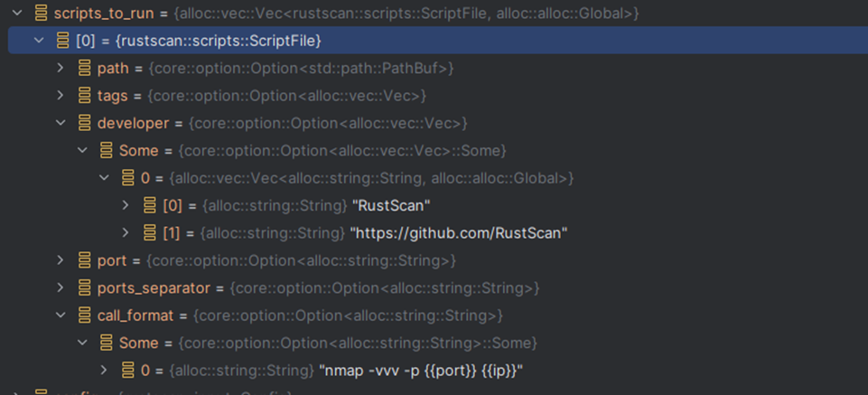Select the nmap -vvv call format value

(421, 371)
